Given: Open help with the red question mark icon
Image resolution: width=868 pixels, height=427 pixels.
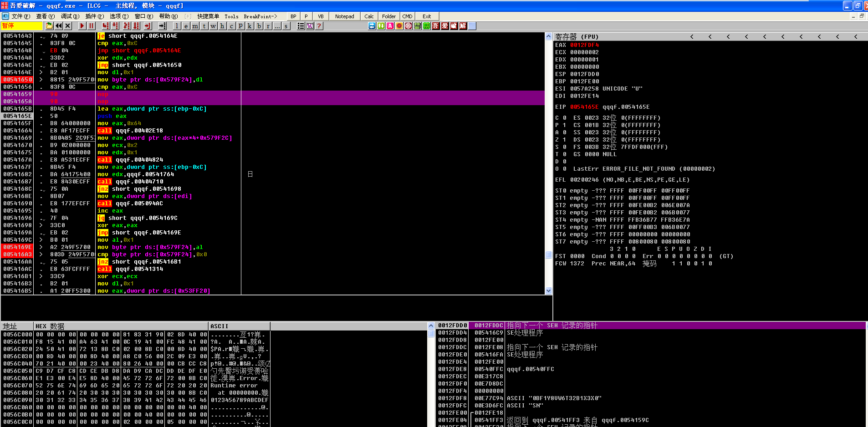Looking at the screenshot, I should click(x=319, y=26).
